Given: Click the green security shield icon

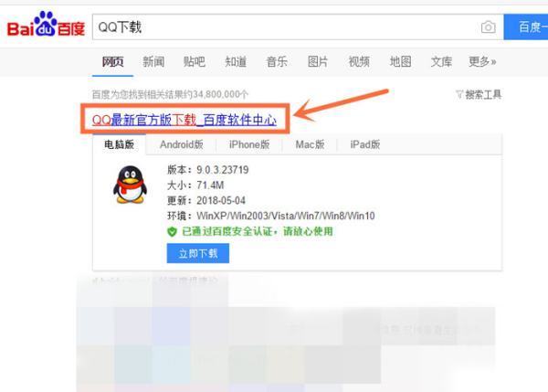Looking at the screenshot, I should (172, 231).
